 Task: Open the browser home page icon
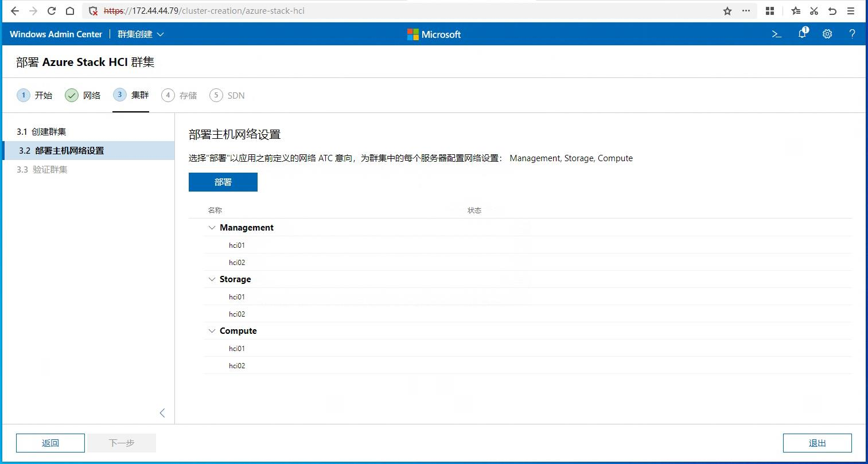click(70, 11)
